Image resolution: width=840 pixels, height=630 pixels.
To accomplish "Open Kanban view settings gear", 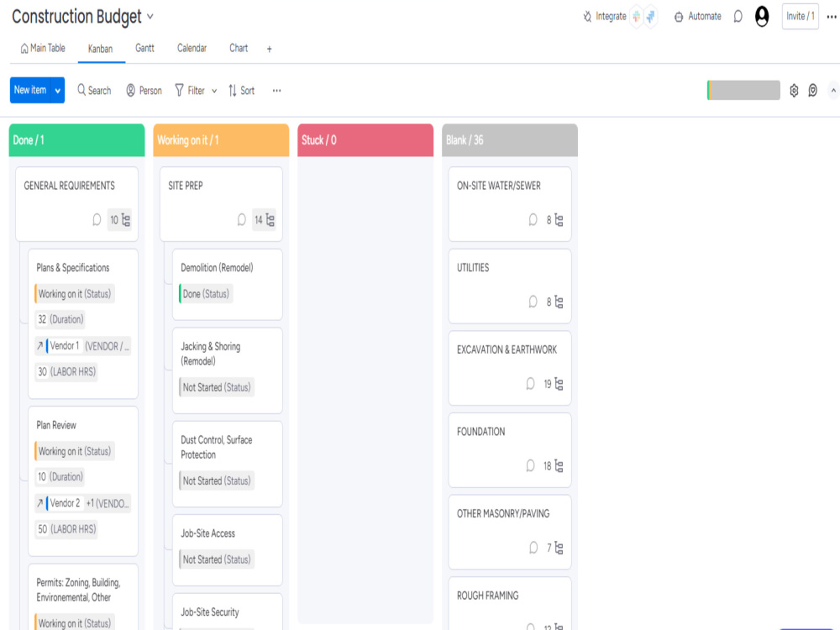I will click(794, 91).
